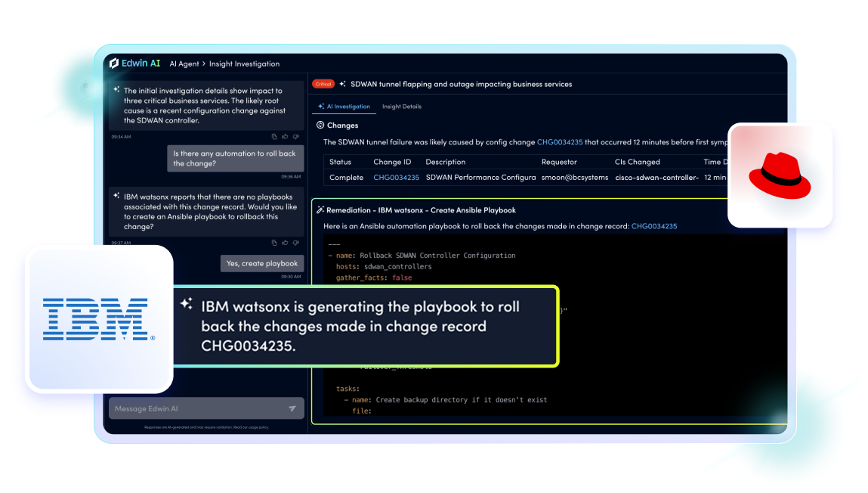
Task: Dislike the IBM watsonx playbooks response
Action: point(296,243)
